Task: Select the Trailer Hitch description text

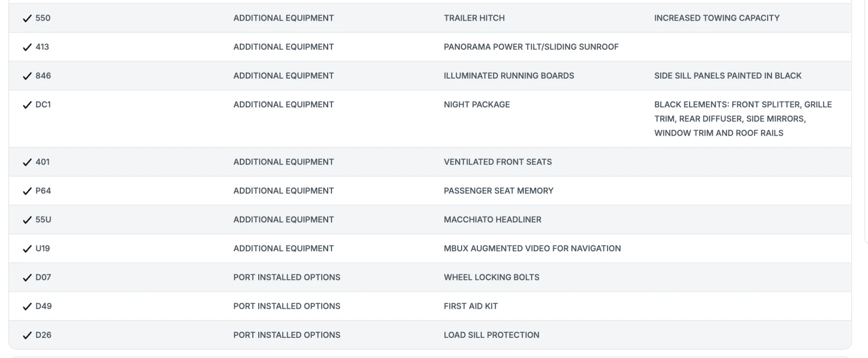Action: (x=474, y=18)
